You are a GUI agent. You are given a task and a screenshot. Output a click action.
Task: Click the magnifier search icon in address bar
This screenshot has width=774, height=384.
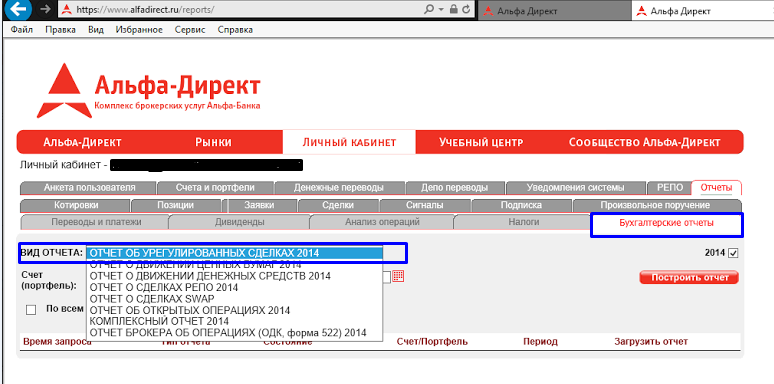coord(429,9)
